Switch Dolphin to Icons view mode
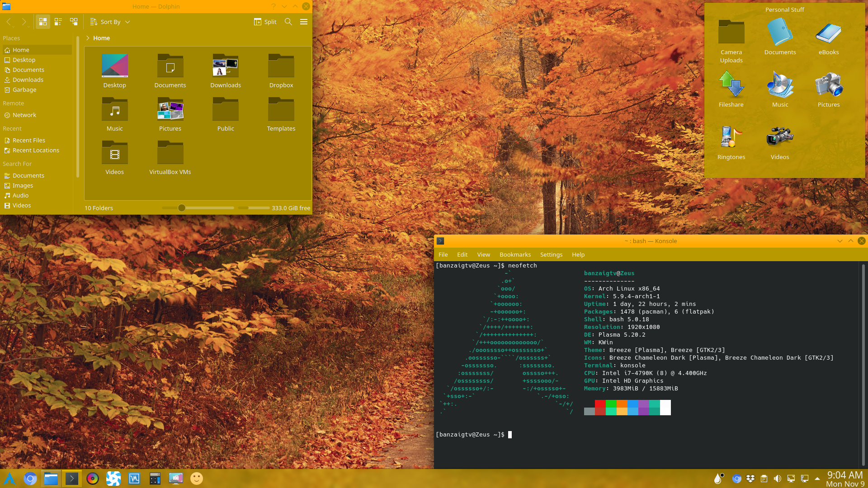 [x=43, y=22]
